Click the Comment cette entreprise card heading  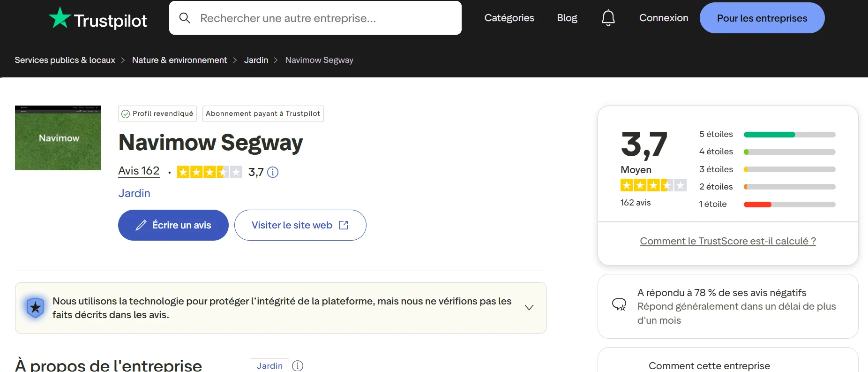(709, 366)
